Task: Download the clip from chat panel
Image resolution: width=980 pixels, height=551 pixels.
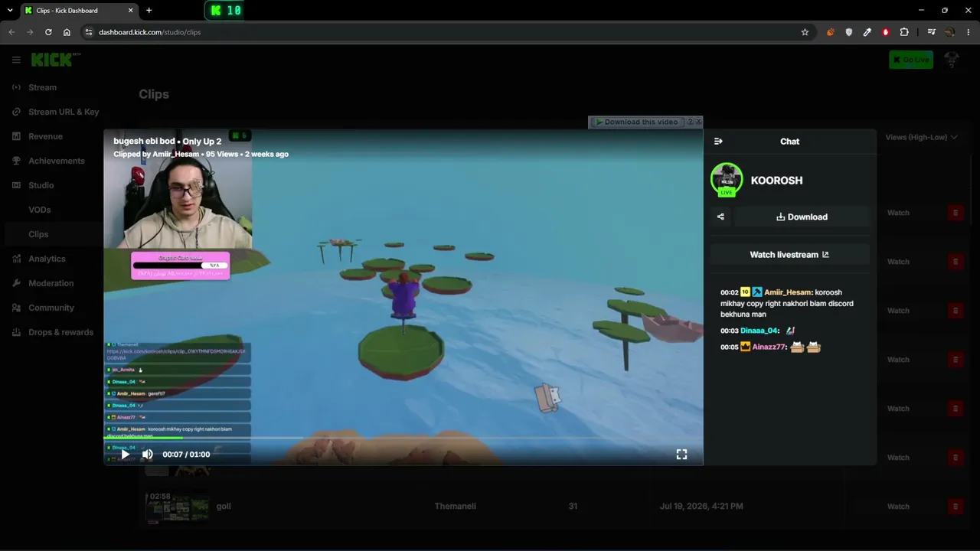Action: pos(802,217)
